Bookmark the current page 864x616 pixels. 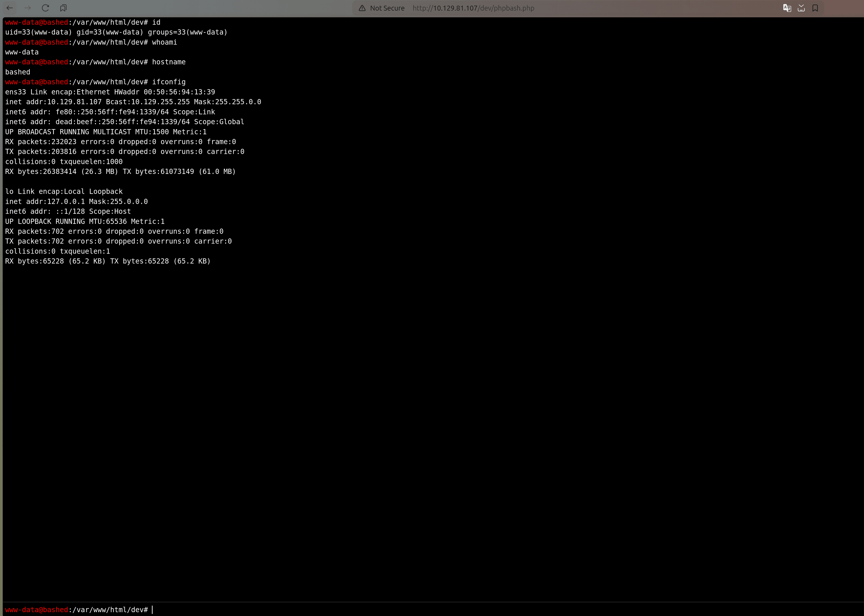tap(815, 8)
